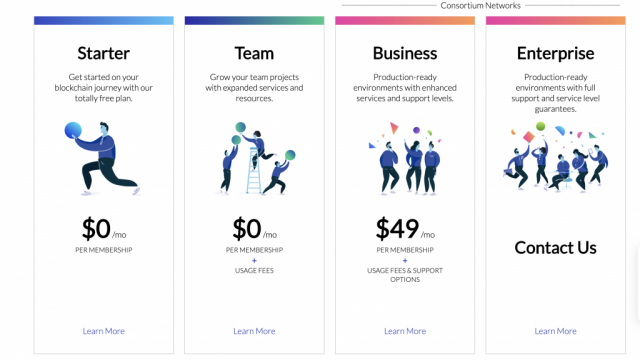
Task: Click the plus icon under Team membership
Action: (254, 260)
